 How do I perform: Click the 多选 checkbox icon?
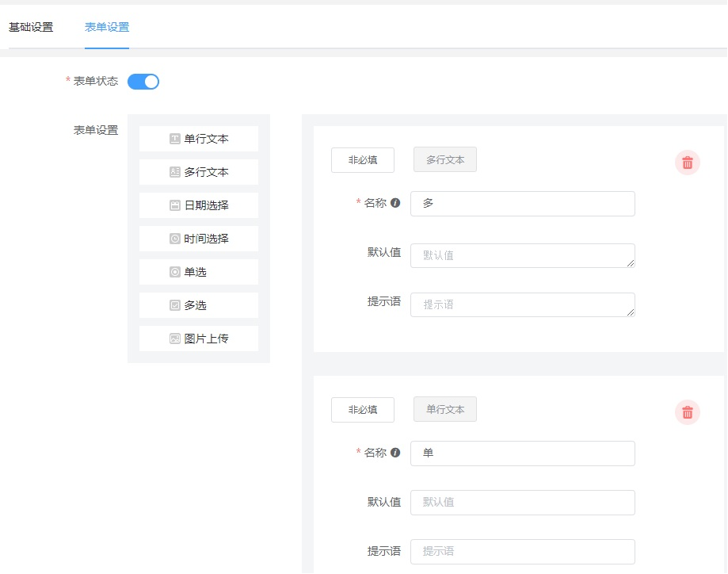coord(174,305)
